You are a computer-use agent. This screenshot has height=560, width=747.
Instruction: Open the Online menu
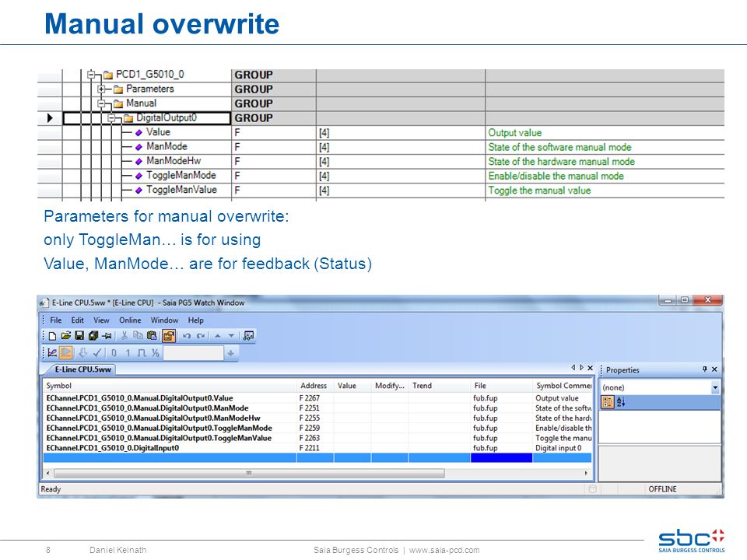click(130, 320)
